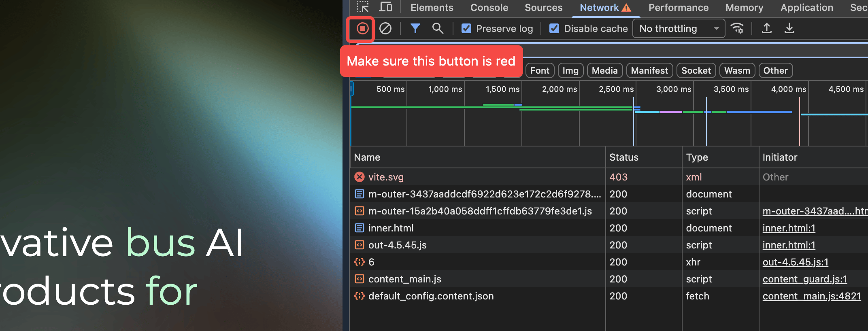The width and height of the screenshot is (868, 331).
Task: Filter requests by Wasm
Action: click(x=737, y=70)
